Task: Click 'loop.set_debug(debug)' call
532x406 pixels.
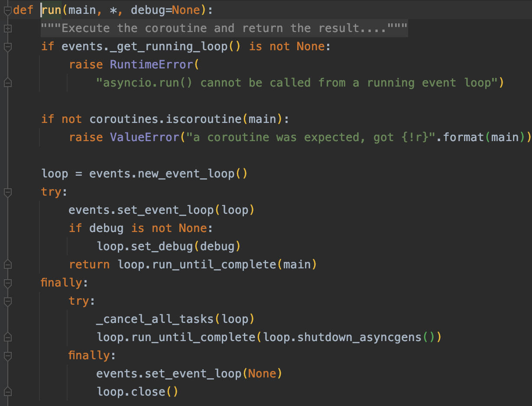Action: click(x=168, y=246)
